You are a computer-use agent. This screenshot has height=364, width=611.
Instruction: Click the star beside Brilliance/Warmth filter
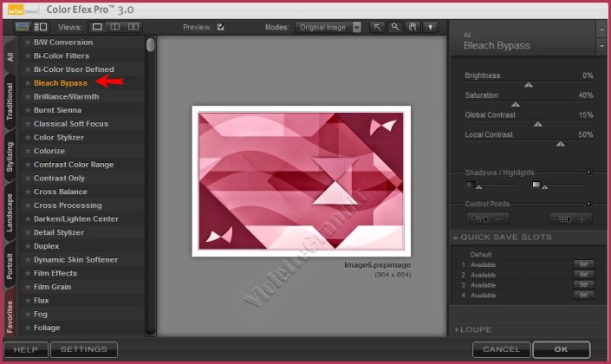point(28,97)
